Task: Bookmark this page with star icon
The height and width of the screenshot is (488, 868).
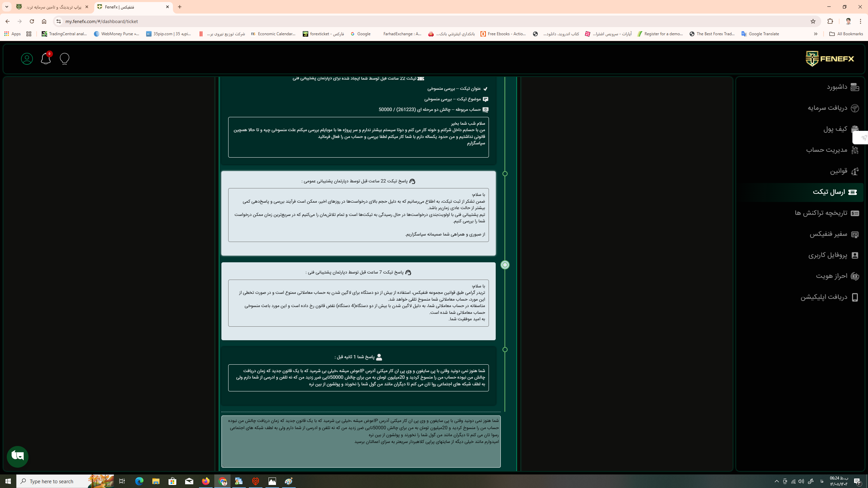Action: (813, 21)
